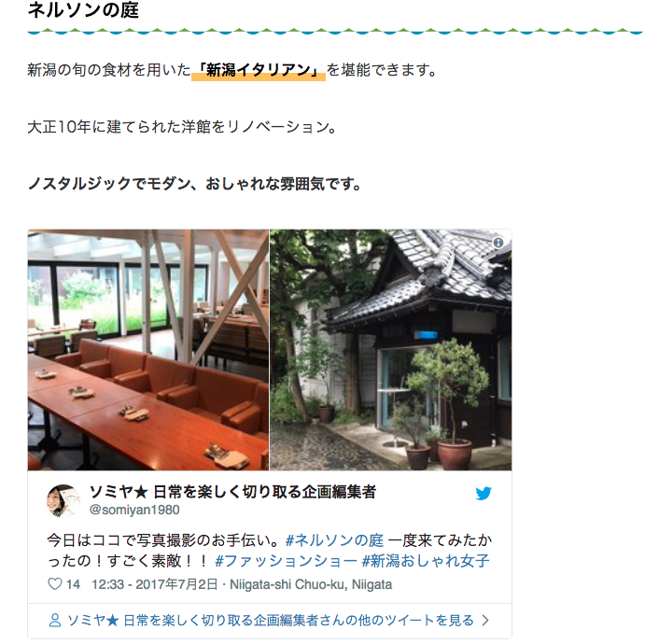Open the info icon on the tweet photo
The image size is (659, 644).
coord(498,243)
